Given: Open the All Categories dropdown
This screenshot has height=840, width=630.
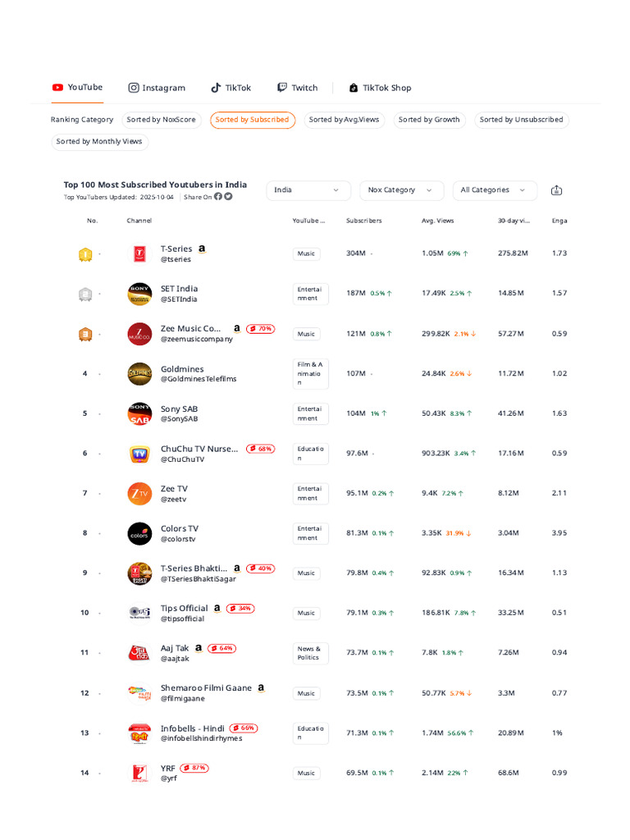Looking at the screenshot, I should [x=494, y=190].
